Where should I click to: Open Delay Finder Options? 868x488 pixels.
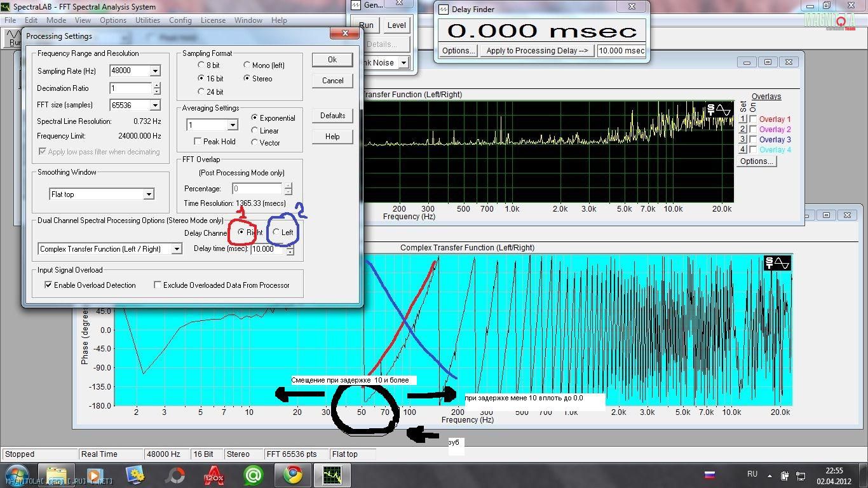pyautogui.click(x=458, y=50)
